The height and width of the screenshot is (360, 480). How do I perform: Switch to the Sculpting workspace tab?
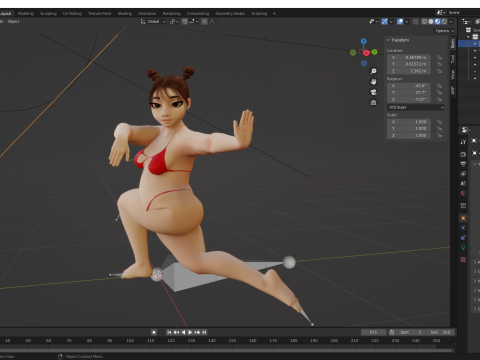(x=48, y=14)
